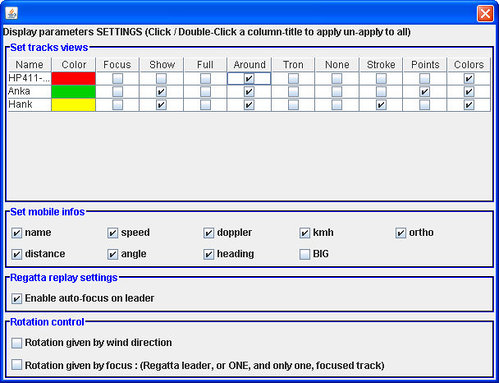This screenshot has height=383, width=499.
Task: Enable None for the Anka track
Action: click(337, 92)
